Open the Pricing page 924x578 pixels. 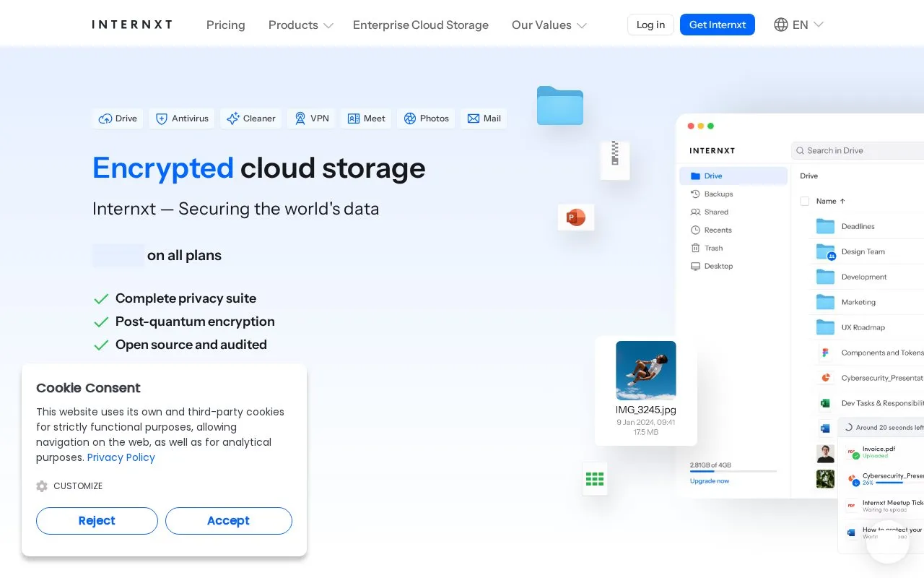pyautogui.click(x=226, y=25)
